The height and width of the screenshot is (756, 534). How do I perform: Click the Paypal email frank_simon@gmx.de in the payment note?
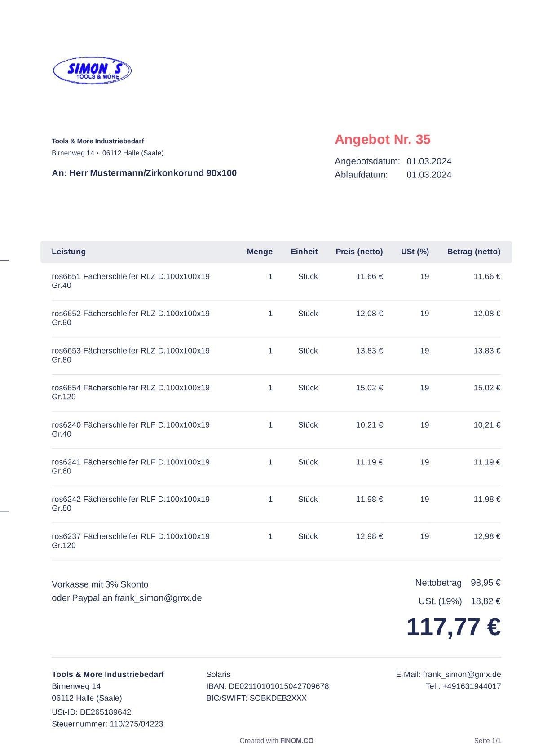[x=158, y=598]
